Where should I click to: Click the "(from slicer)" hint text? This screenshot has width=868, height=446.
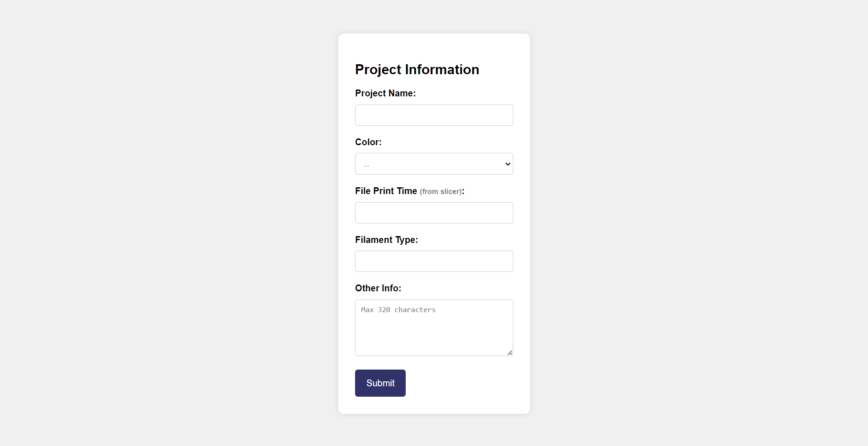tap(441, 192)
